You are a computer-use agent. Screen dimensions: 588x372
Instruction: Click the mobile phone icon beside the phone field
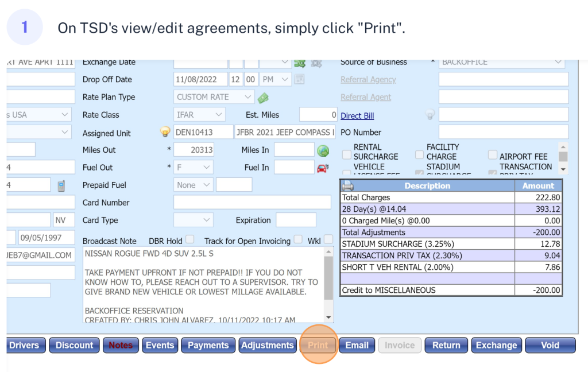61,185
